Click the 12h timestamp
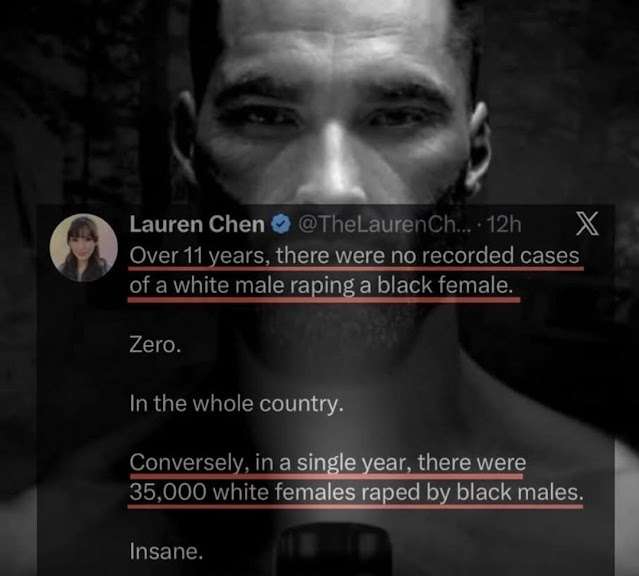This screenshot has width=639, height=576. pos(504,224)
